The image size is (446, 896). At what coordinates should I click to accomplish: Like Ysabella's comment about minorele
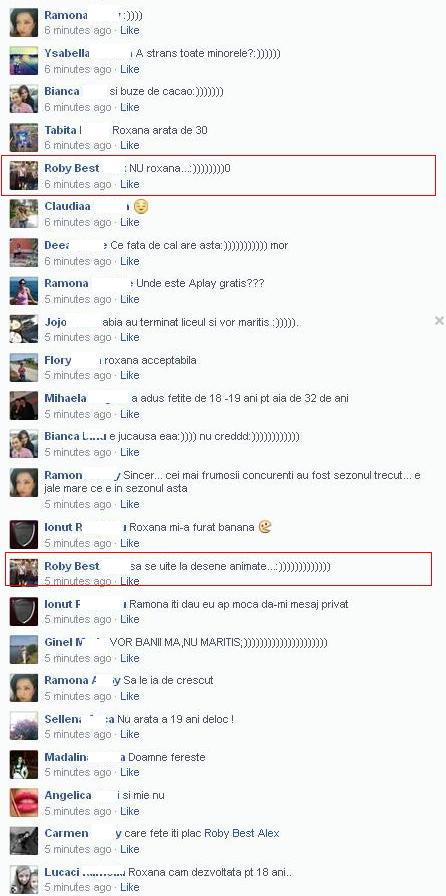(x=130, y=69)
